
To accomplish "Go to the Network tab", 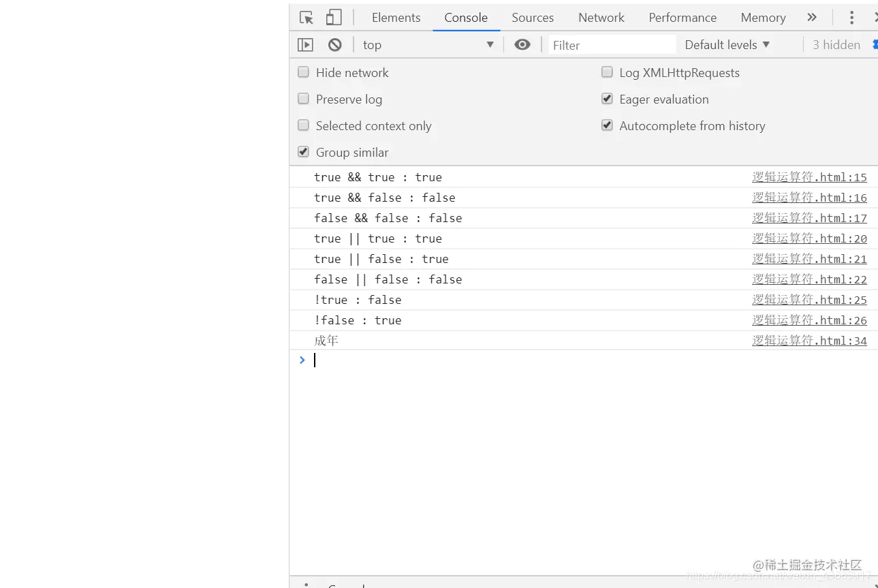I will [601, 18].
